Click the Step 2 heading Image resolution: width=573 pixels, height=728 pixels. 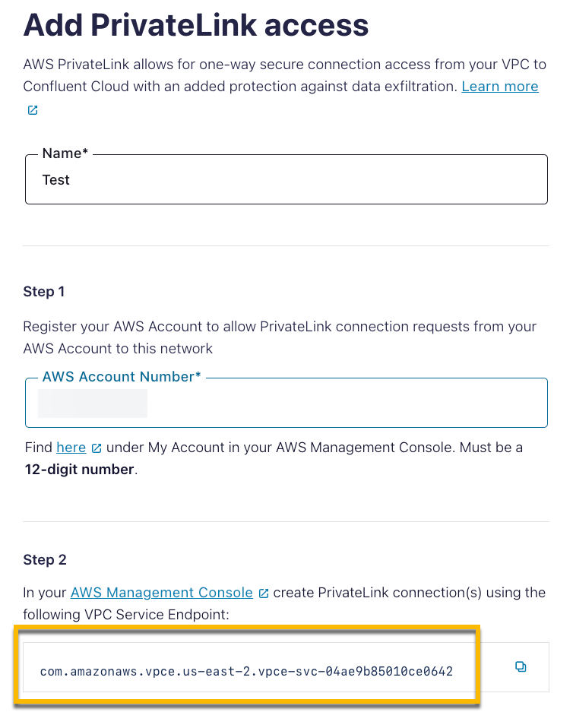(x=45, y=560)
